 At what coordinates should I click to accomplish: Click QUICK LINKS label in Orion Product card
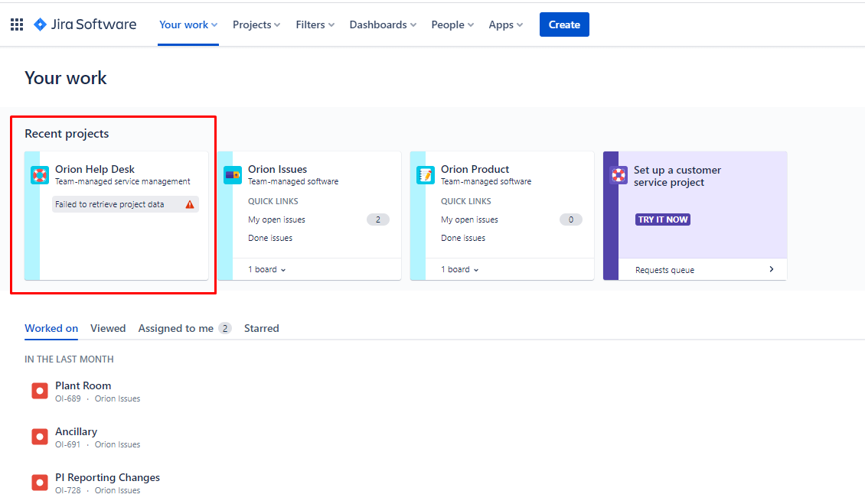[x=465, y=201]
